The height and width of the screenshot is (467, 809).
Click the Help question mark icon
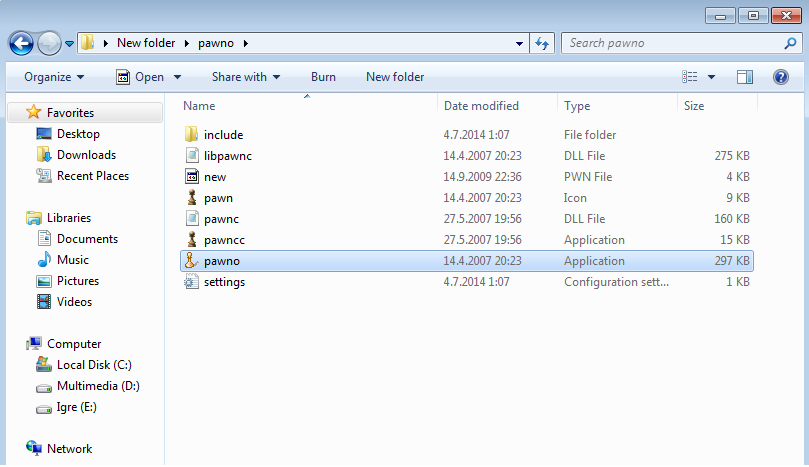(781, 77)
